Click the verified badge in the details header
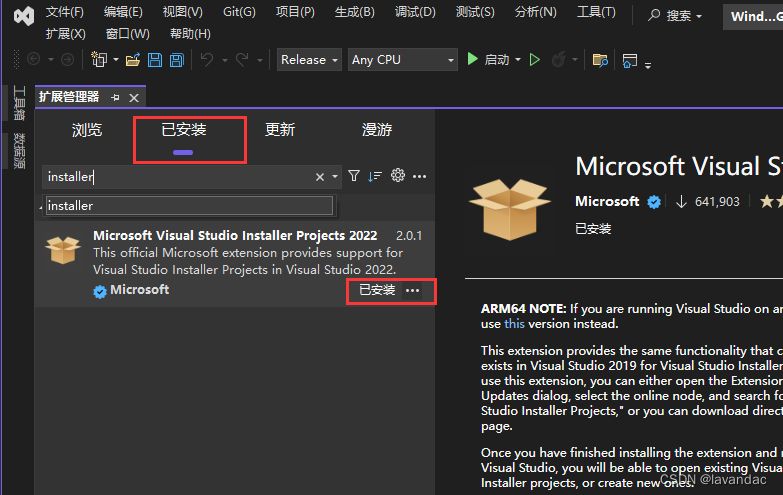The image size is (783, 495). (x=654, y=202)
